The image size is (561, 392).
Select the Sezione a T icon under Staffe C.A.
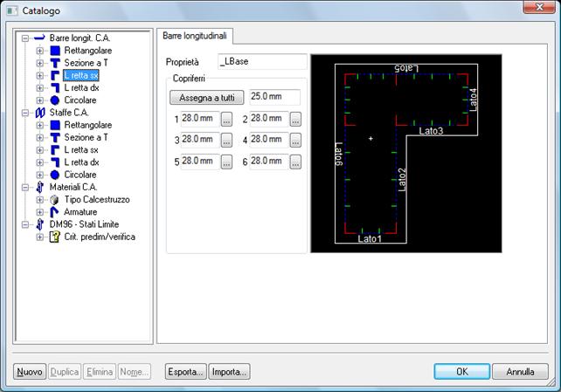54,138
